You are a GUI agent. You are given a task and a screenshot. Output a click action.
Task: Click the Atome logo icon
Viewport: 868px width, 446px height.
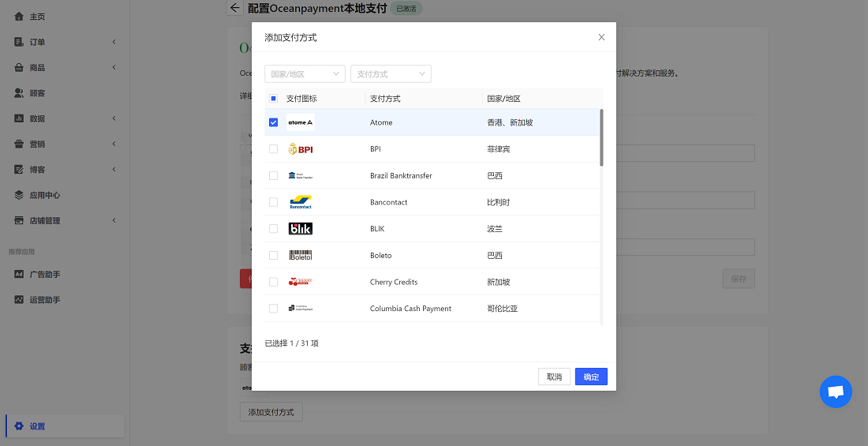[301, 122]
